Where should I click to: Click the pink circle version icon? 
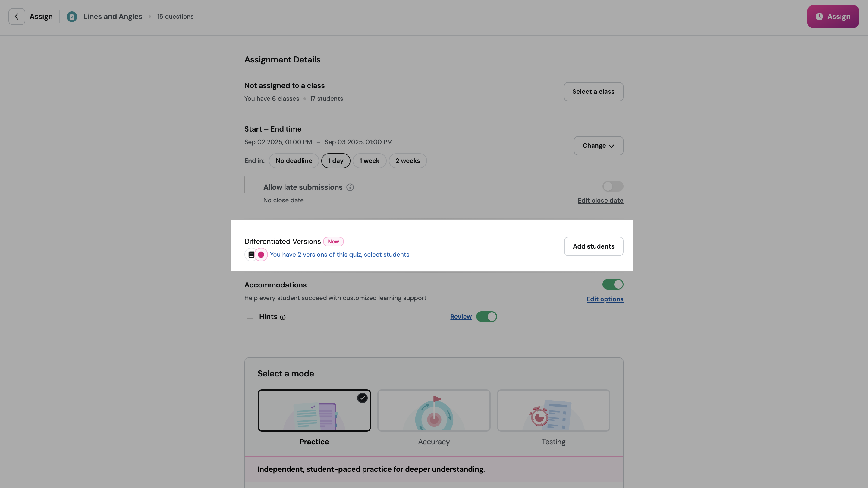261,255
